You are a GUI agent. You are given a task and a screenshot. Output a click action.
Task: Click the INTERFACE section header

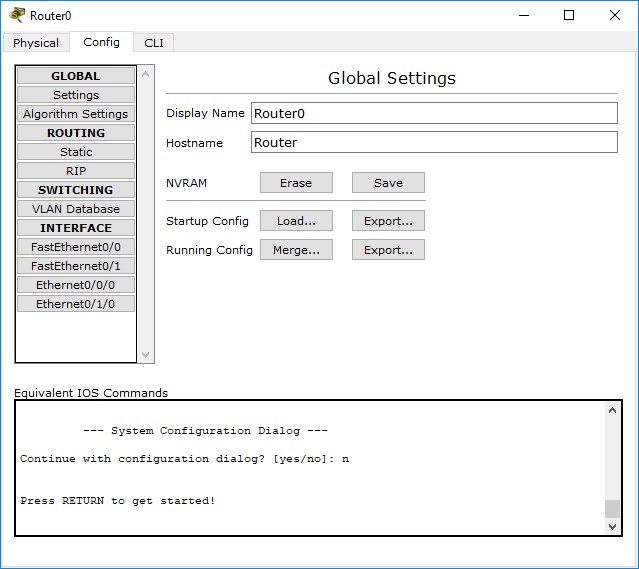pyautogui.click(x=76, y=228)
